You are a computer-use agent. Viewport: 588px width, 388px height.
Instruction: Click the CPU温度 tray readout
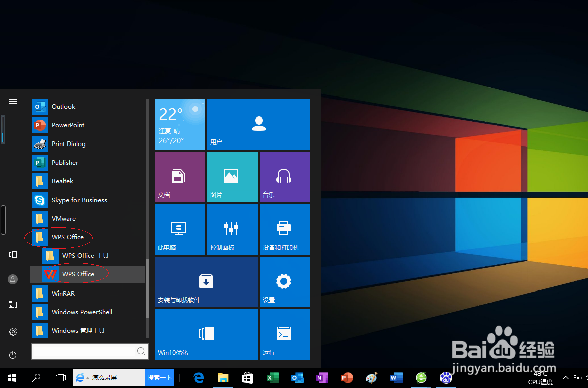(541, 378)
